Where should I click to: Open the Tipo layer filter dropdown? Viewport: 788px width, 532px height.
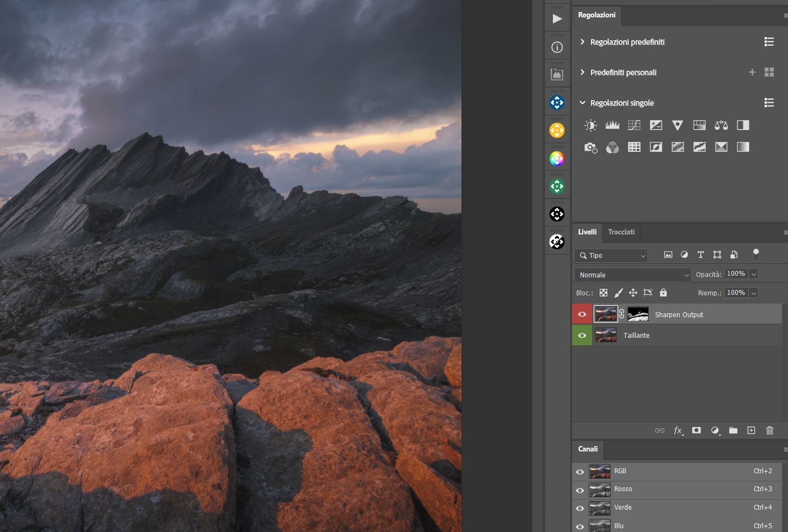coord(611,255)
